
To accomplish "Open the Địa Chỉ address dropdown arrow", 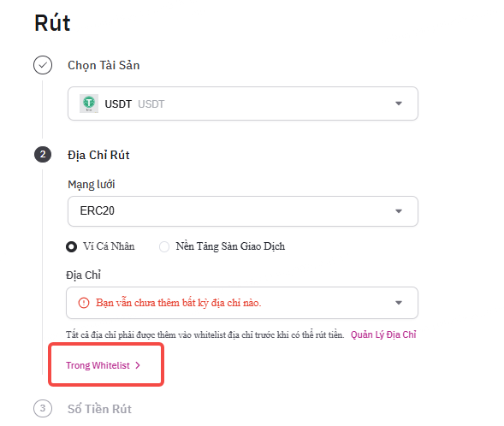I will [399, 303].
